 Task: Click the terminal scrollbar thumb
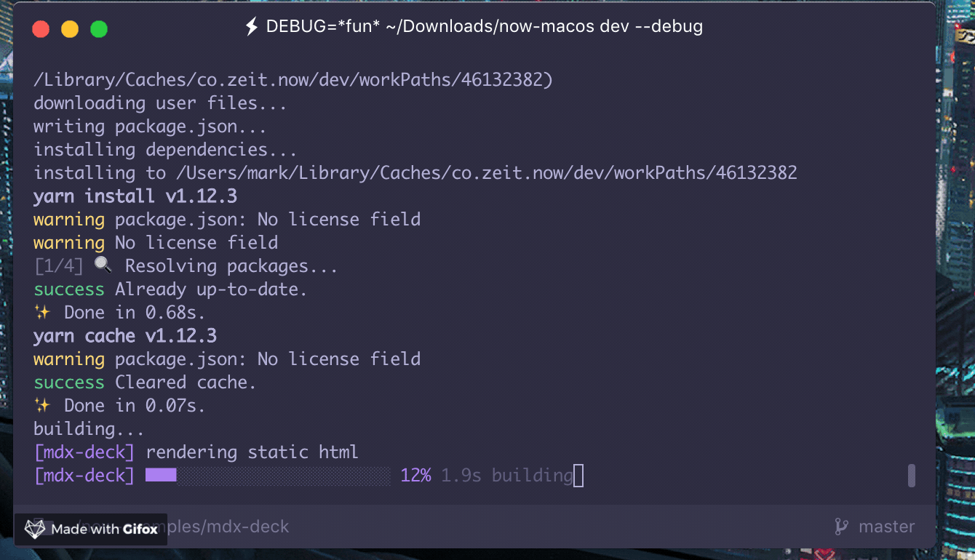pyautogui.click(x=911, y=476)
